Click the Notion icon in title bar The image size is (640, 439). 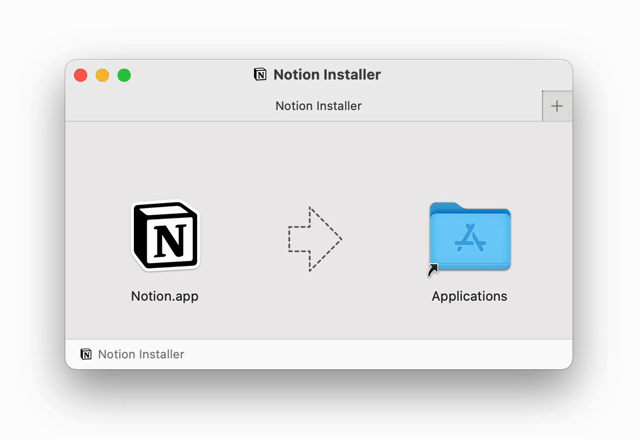(x=260, y=75)
